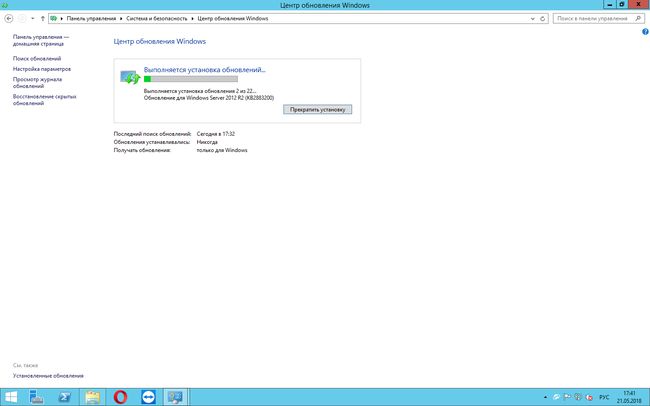The image size is (650, 406).
Task: Click the update installation progress bar
Action: (191, 79)
